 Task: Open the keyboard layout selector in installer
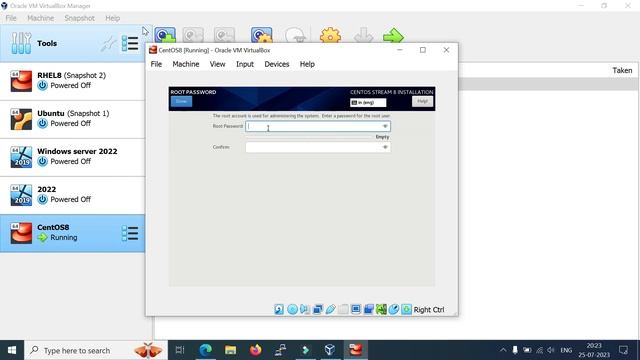click(x=368, y=102)
